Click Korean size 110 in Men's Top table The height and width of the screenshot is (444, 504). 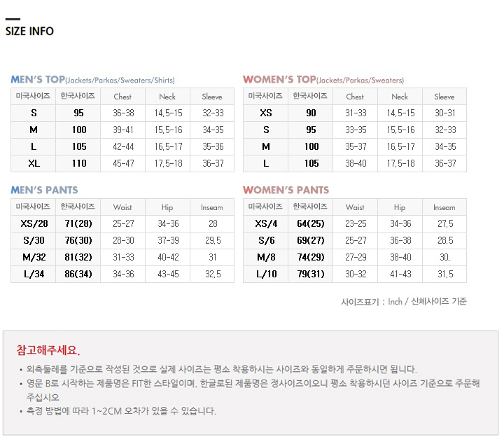79,163
